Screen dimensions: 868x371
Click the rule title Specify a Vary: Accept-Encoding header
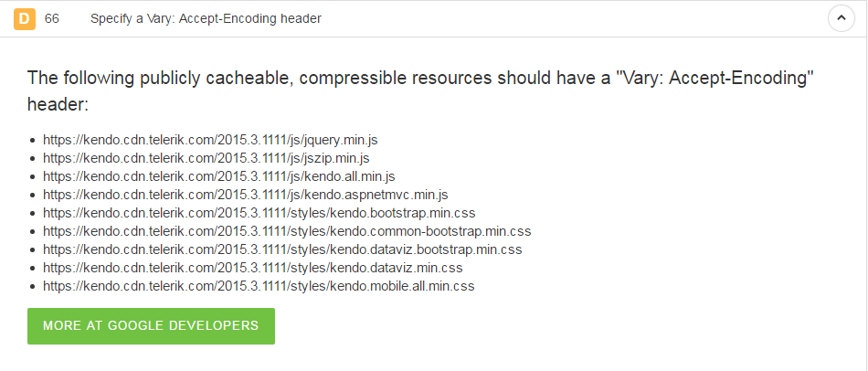[206, 18]
